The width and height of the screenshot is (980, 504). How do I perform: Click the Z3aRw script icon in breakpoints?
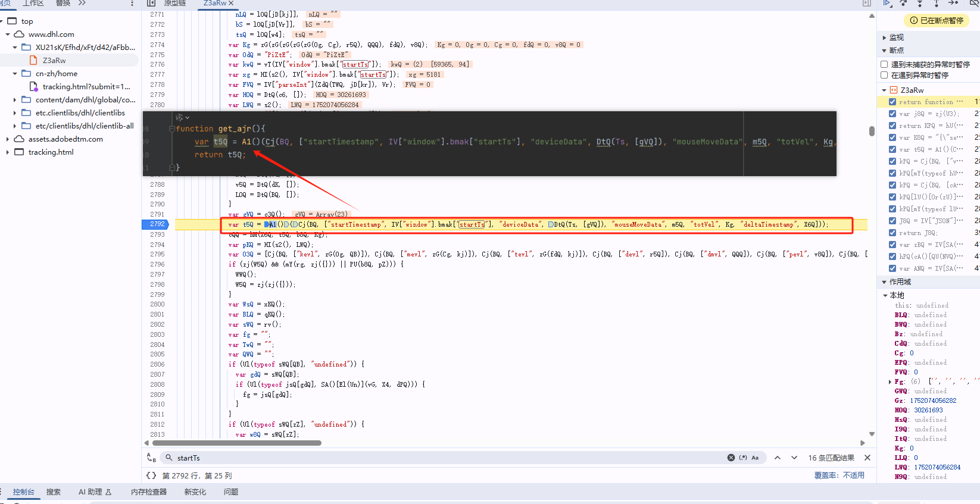[x=893, y=90]
